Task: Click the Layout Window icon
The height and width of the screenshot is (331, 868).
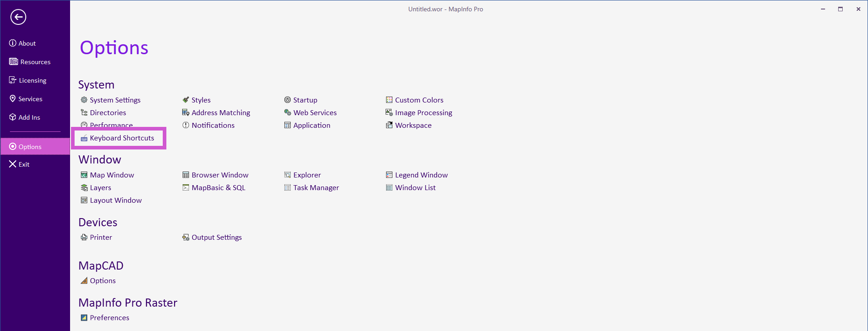Action: (84, 200)
